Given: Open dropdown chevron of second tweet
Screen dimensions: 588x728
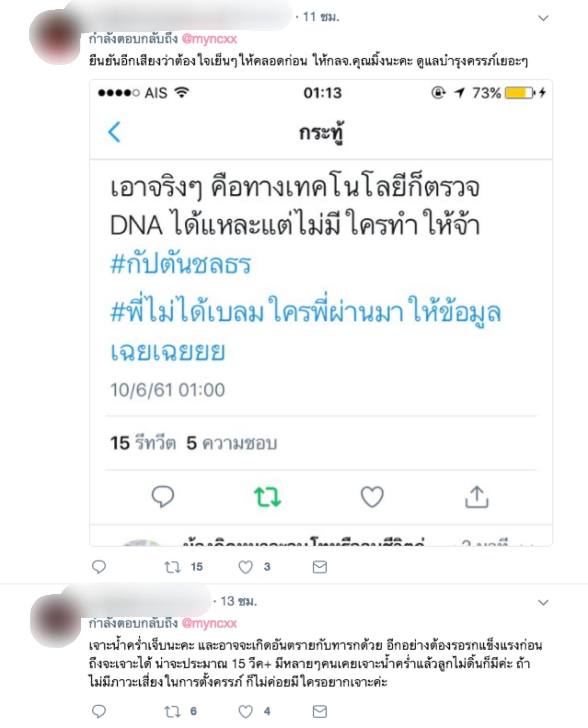Looking at the screenshot, I should [x=543, y=602].
